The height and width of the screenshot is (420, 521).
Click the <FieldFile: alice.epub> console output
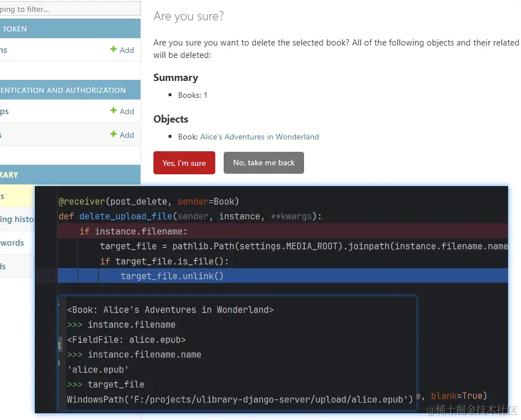click(x=126, y=340)
